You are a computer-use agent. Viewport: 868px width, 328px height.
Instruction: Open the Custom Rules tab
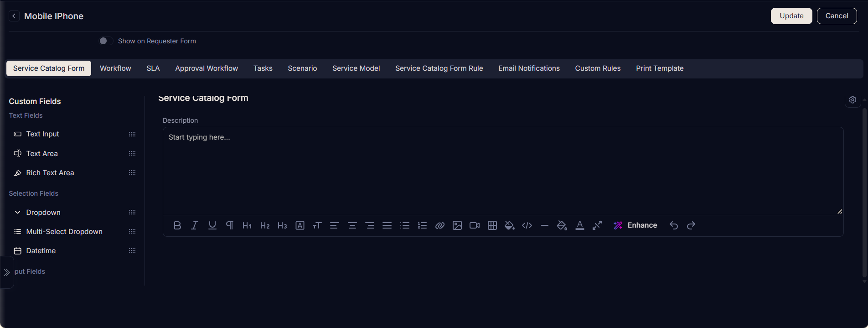[598, 68]
